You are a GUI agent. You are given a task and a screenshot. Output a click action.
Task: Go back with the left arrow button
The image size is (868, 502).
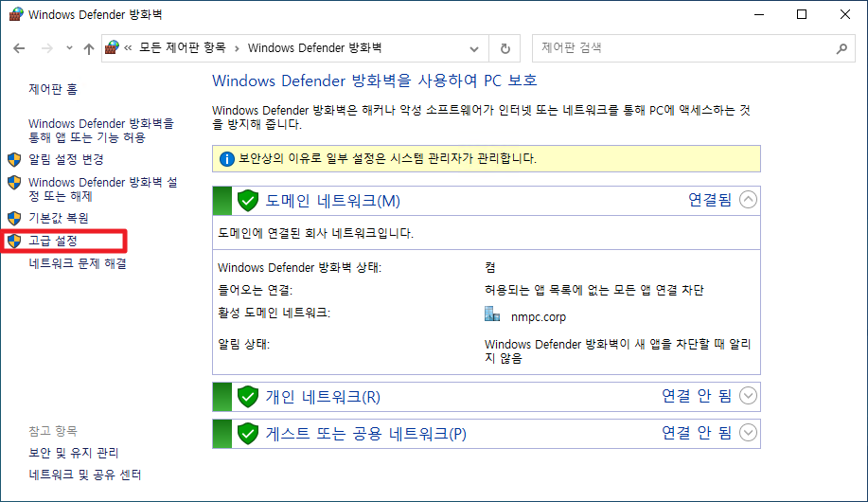pyautogui.click(x=19, y=48)
